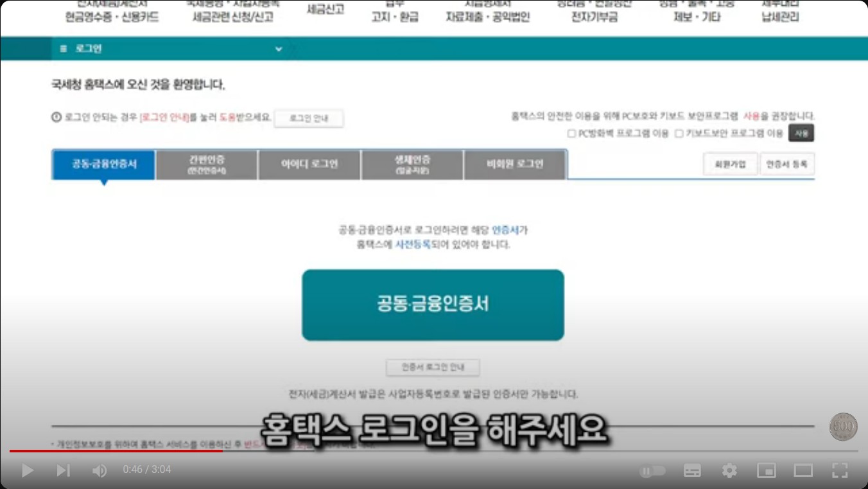Expand the 로그인 menu dropdown arrow

(x=279, y=49)
